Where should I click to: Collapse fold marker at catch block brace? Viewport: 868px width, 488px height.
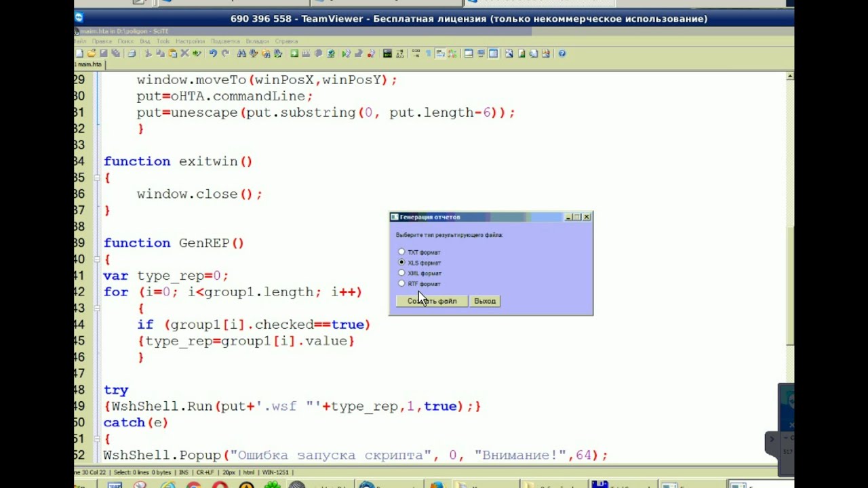[x=98, y=439]
